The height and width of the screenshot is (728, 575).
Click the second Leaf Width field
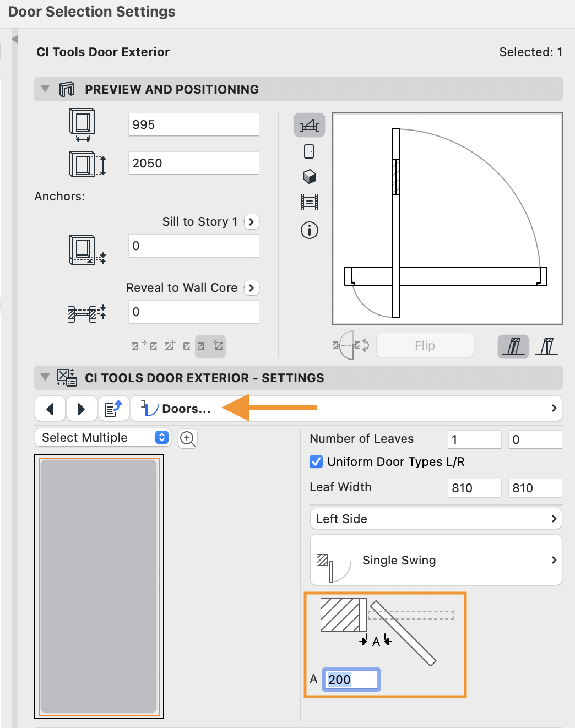(535, 488)
